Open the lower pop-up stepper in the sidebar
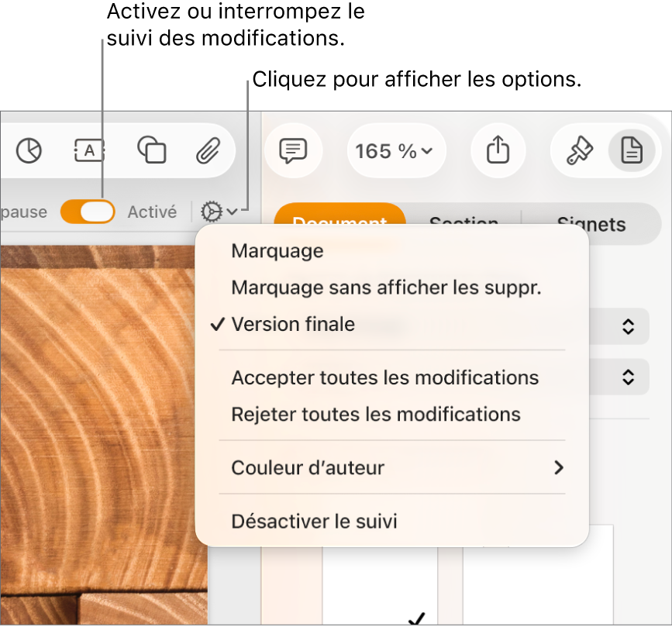The width and height of the screenshot is (672, 627). click(x=628, y=377)
